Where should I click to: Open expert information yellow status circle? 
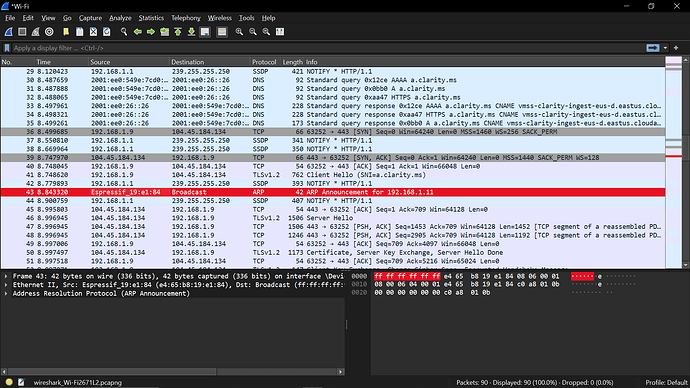[x=9, y=382]
